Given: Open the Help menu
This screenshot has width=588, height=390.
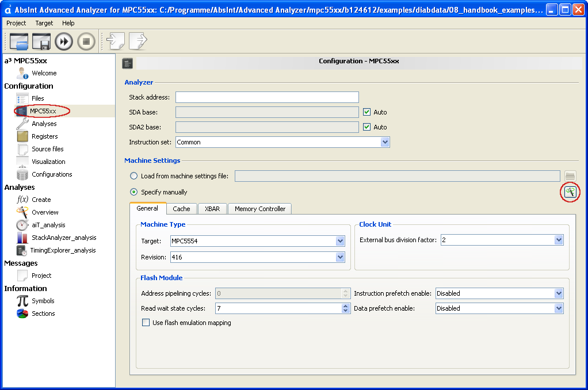Looking at the screenshot, I should (68, 23).
